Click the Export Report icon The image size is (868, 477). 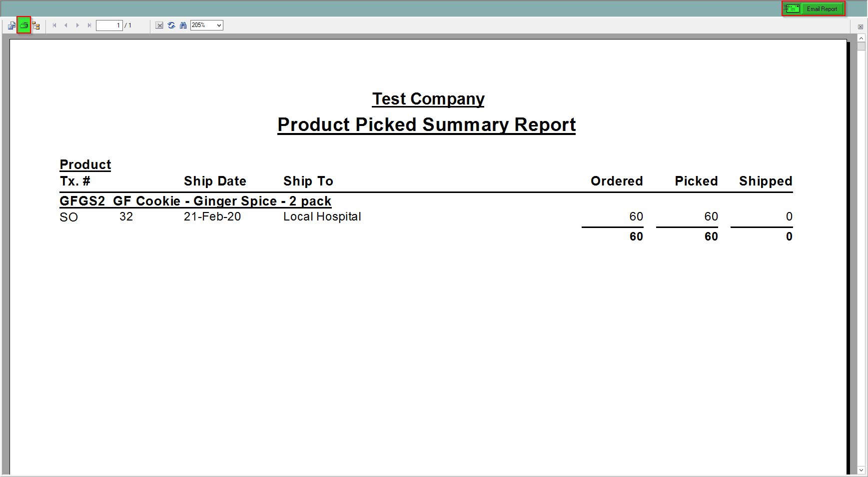(x=11, y=25)
